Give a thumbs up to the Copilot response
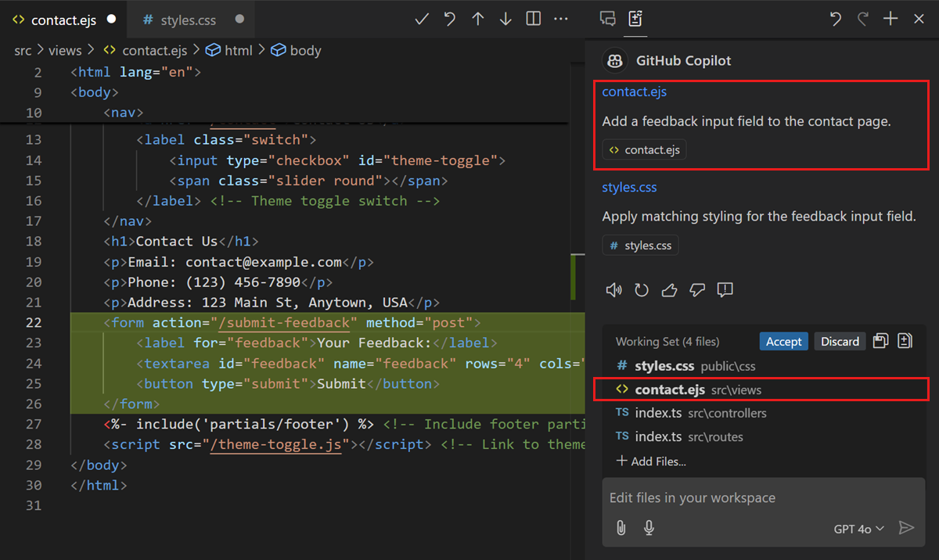 coord(669,289)
